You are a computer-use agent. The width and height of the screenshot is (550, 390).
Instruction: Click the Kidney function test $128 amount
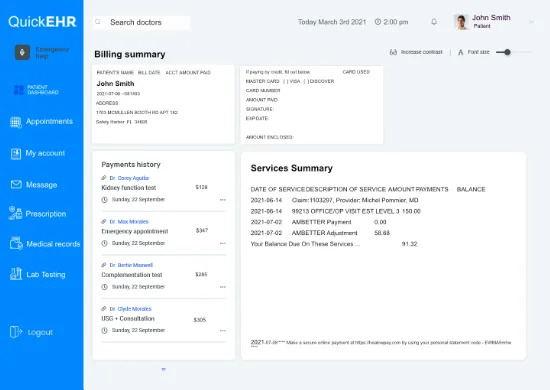[201, 187]
